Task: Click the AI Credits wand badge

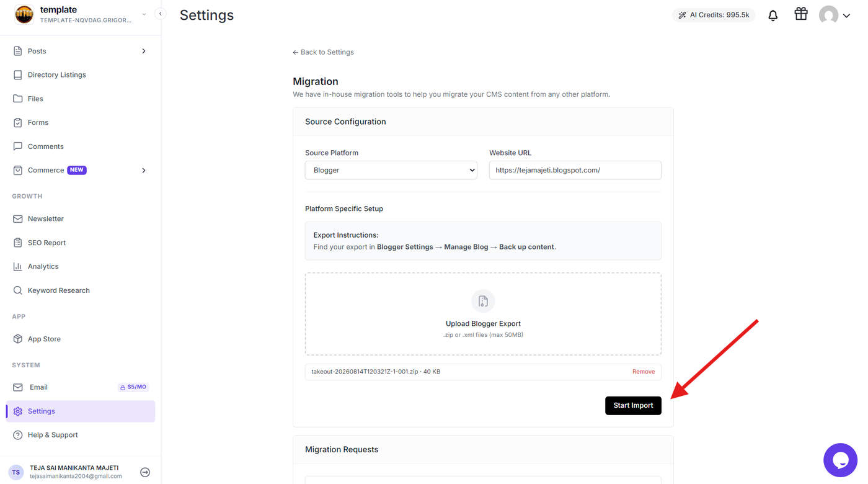Action: (714, 15)
